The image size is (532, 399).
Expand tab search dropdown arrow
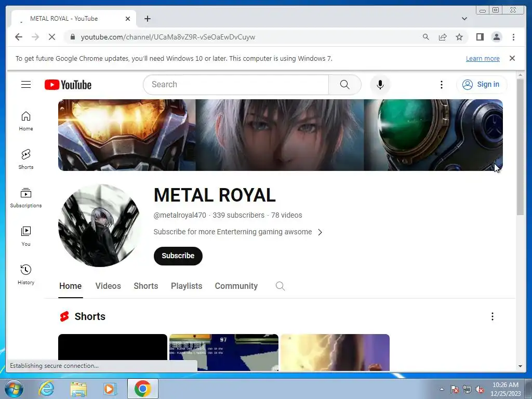pos(464,19)
